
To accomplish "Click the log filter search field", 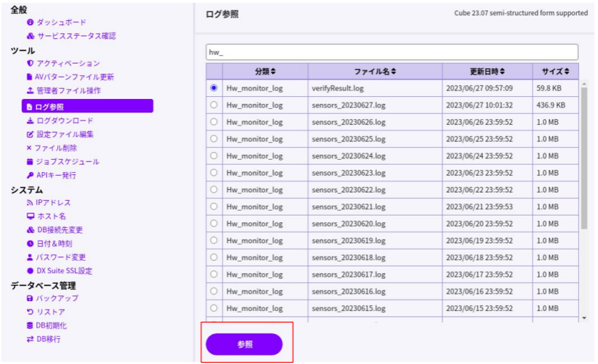I will pos(391,52).
